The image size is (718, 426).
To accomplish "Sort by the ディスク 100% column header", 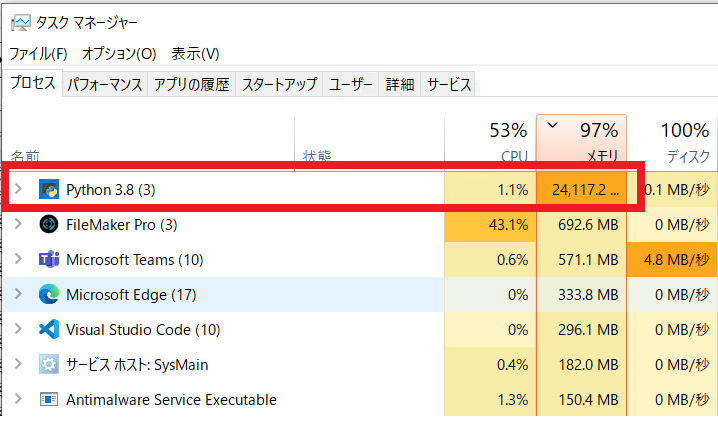I will coord(672,142).
